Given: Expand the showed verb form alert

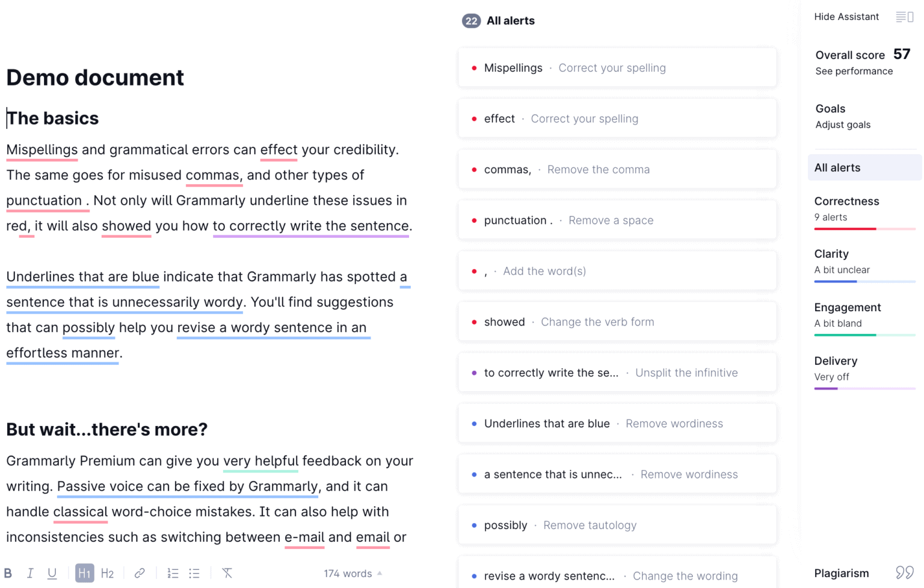Looking at the screenshot, I should pos(617,321).
